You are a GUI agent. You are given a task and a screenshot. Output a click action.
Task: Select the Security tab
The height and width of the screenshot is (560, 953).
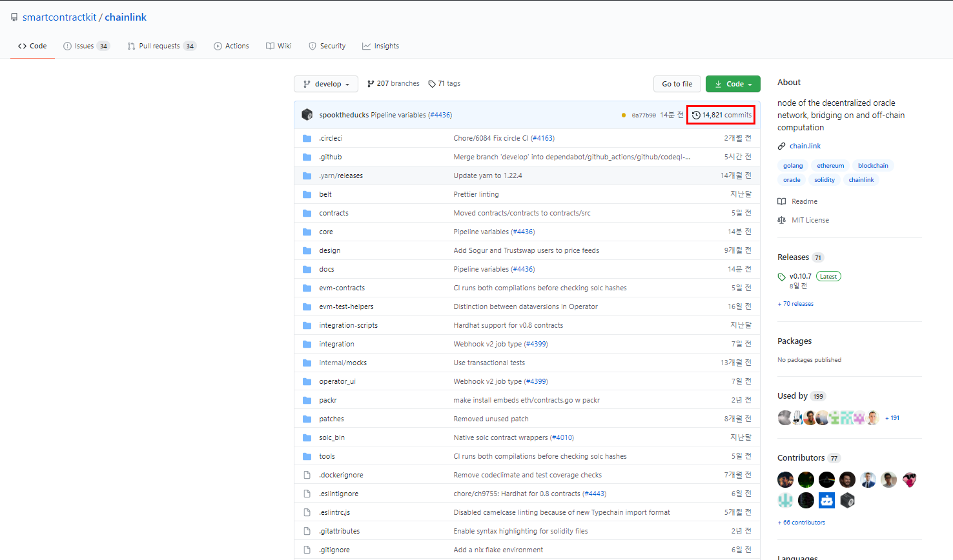[x=327, y=46]
